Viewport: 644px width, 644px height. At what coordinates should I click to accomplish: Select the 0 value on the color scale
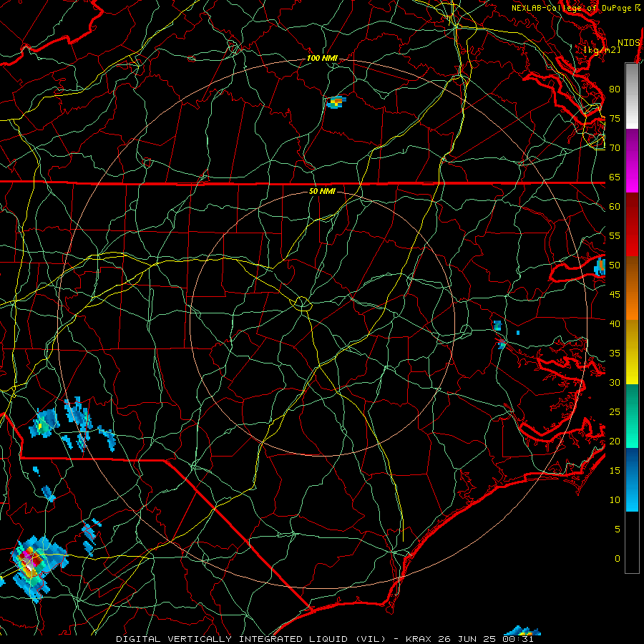(x=618, y=559)
